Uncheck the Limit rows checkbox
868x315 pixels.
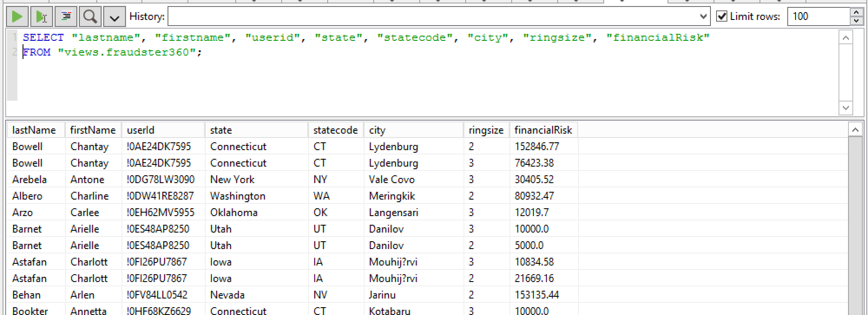[x=721, y=16]
